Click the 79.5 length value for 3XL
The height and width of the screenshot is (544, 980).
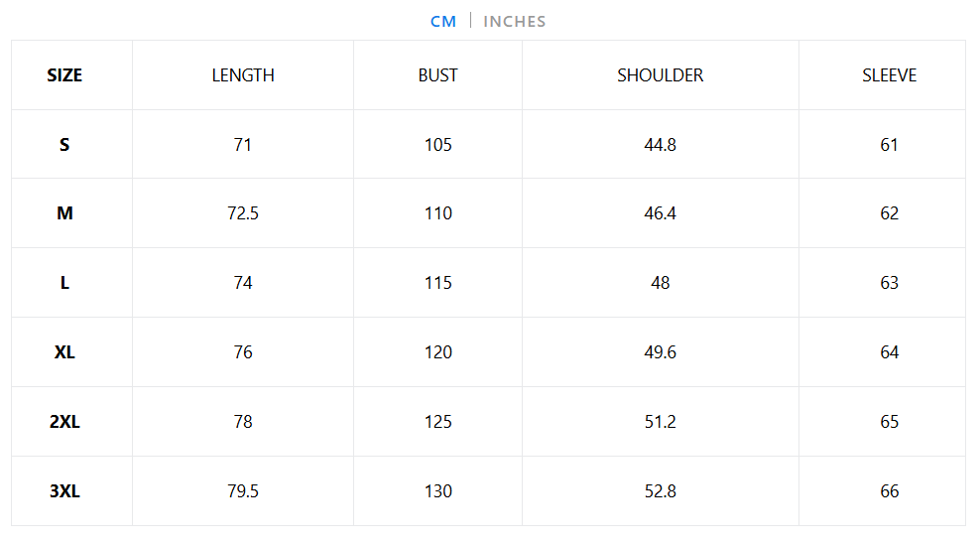[243, 491]
